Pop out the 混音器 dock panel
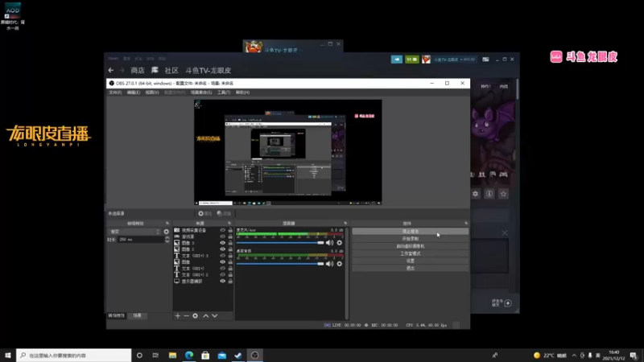This screenshot has width=644, height=362. [x=345, y=224]
